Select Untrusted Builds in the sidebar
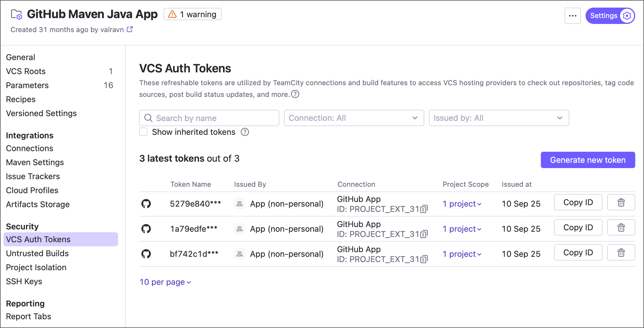Viewport: 644px width, 328px height. (37, 253)
